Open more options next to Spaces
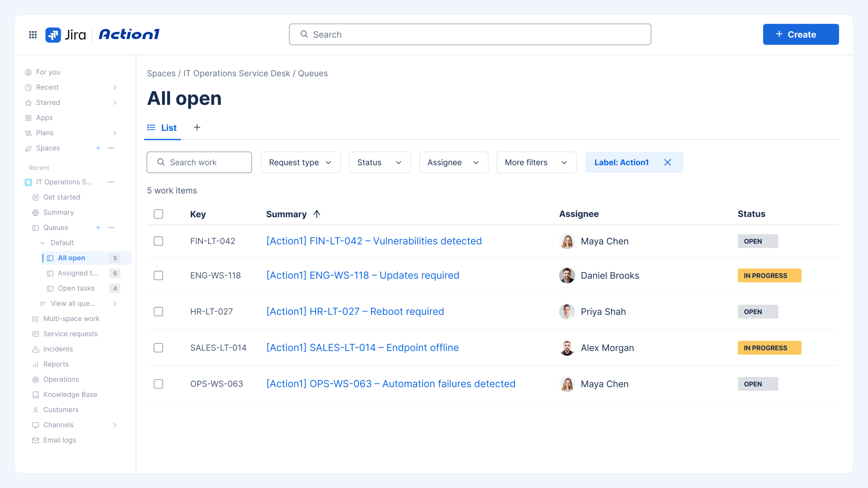Image resolution: width=868 pixels, height=488 pixels. 111,148
